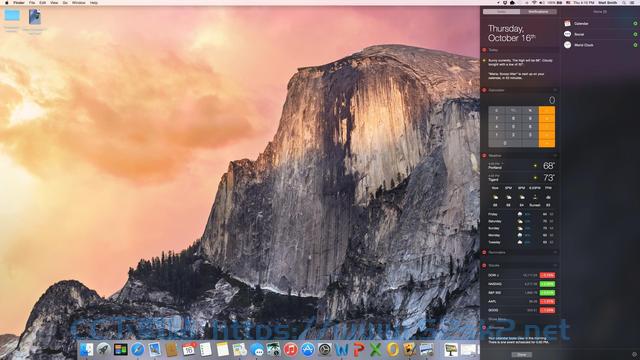Open the File menu

tap(32, 2)
